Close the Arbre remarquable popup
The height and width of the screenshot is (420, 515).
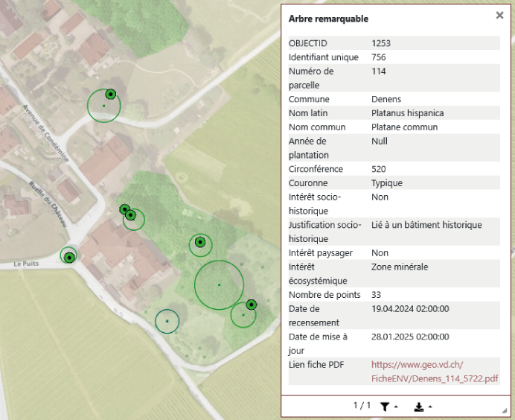tap(499, 15)
